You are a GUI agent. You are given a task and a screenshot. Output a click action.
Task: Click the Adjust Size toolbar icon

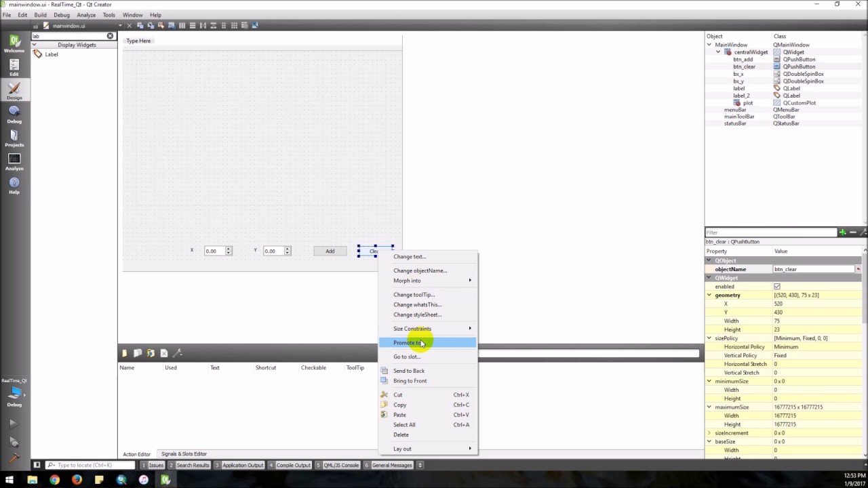(x=255, y=26)
